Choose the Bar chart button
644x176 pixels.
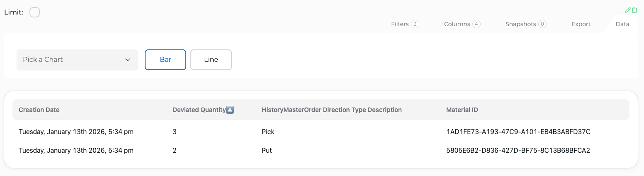[x=165, y=60]
